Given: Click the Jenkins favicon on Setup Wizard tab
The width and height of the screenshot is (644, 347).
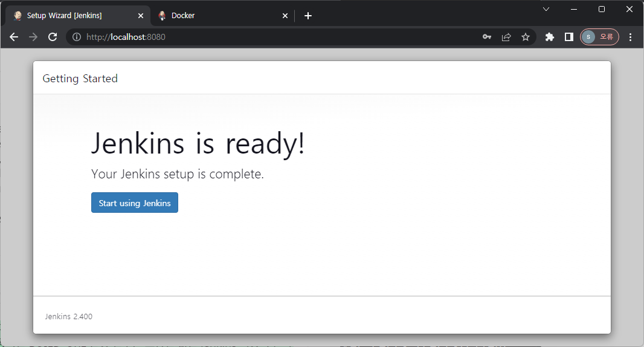Looking at the screenshot, I should coord(18,16).
